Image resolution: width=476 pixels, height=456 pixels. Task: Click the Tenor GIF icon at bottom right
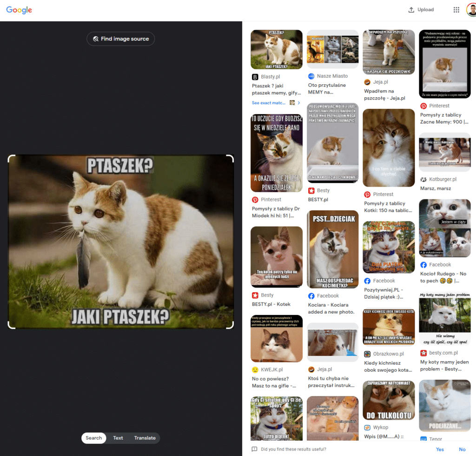[423, 439]
